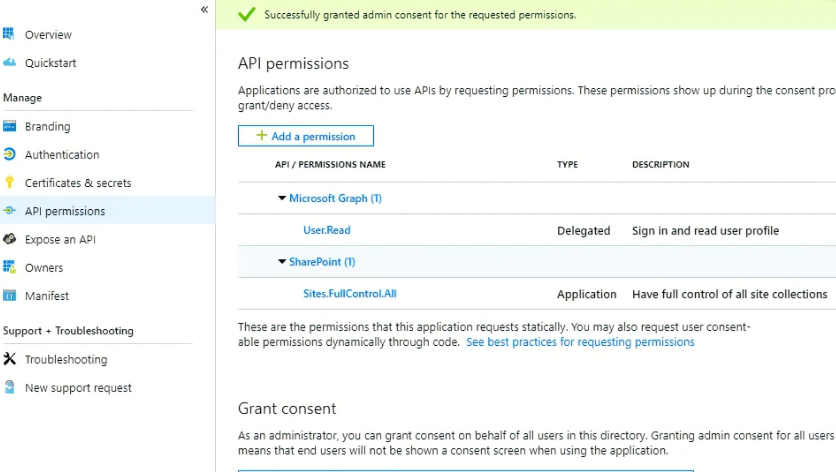Click the green success checkmark icon
836x472 pixels.
coord(246,14)
